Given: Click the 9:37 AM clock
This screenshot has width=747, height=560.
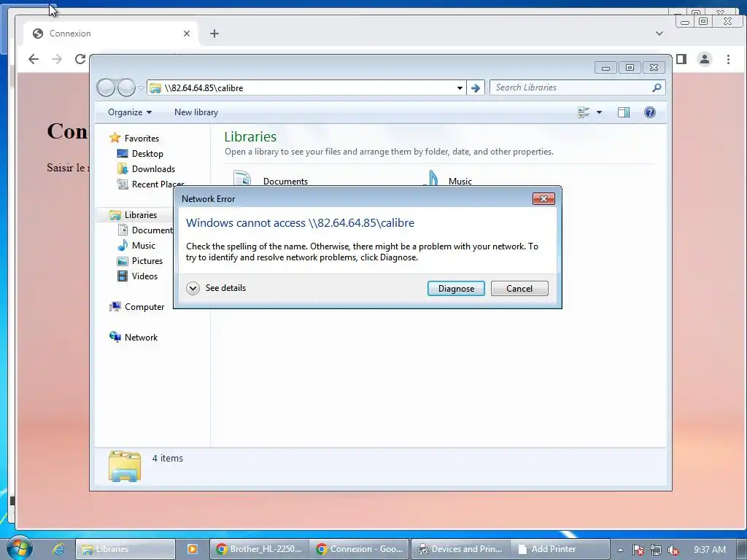Looking at the screenshot, I should tap(710, 550).
